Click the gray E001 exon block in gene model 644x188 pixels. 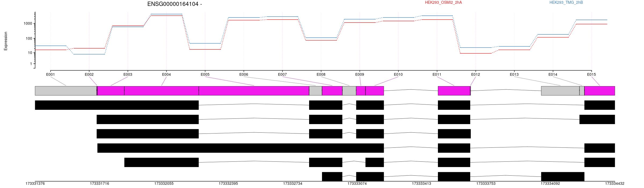66,91
